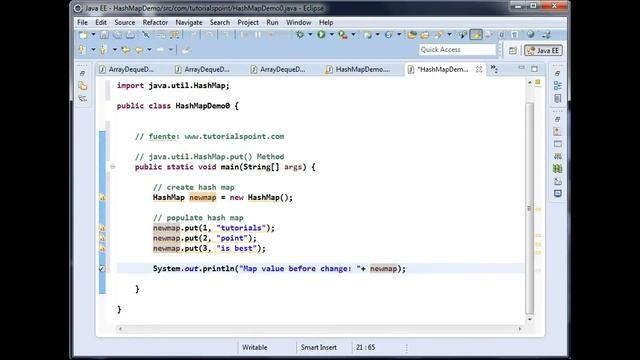Viewport: 640px width, 360px height.
Task: Open the Help menu
Action: click(x=326, y=22)
